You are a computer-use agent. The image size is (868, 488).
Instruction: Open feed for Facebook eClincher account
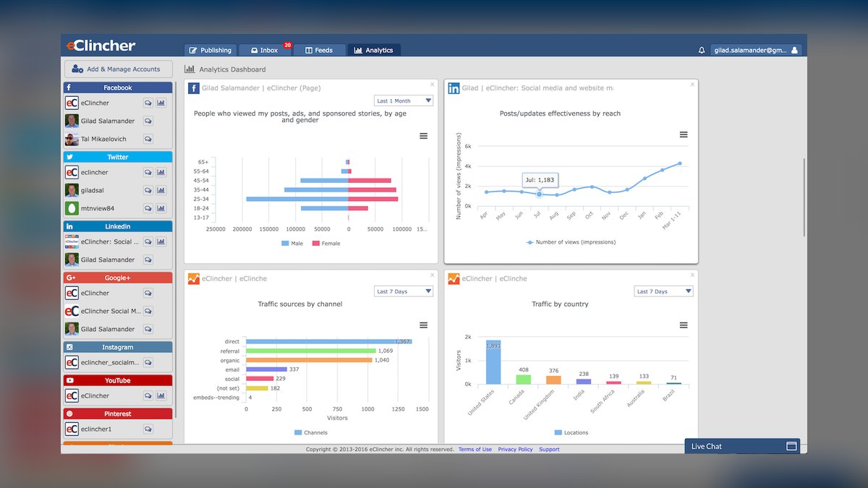pyautogui.click(x=148, y=103)
